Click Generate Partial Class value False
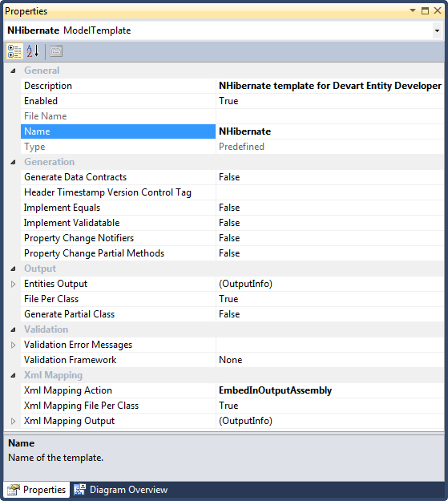This screenshot has width=448, height=501. tap(229, 314)
